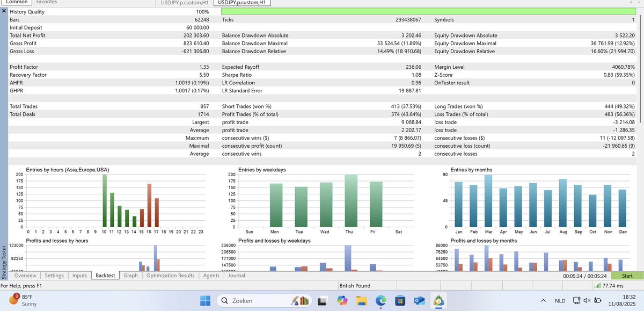Image resolution: width=644 pixels, height=311 pixels.
Task: Click the Zoeken search box on the taskbar
Action: click(x=252, y=301)
